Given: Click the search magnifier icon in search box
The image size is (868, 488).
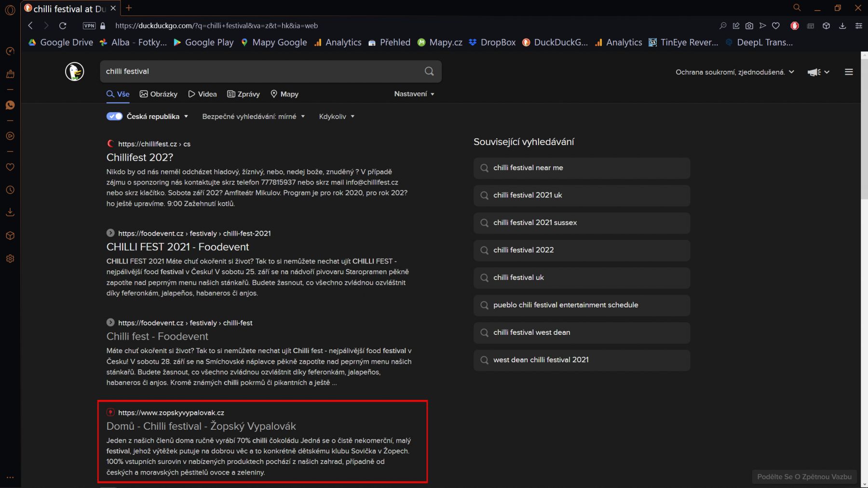Looking at the screenshot, I should [429, 71].
